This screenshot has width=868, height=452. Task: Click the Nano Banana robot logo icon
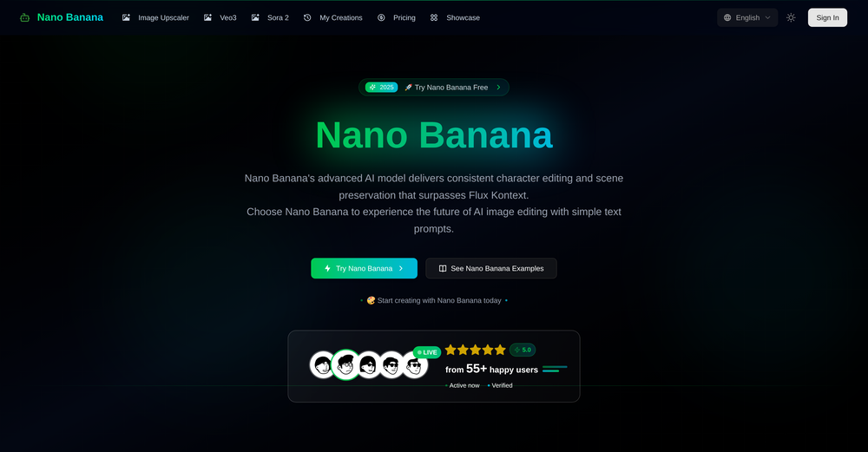tap(24, 17)
